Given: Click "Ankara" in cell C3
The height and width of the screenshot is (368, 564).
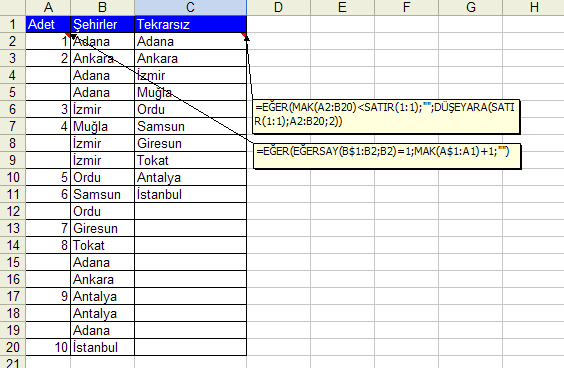Looking at the screenshot, I should pos(158,58).
